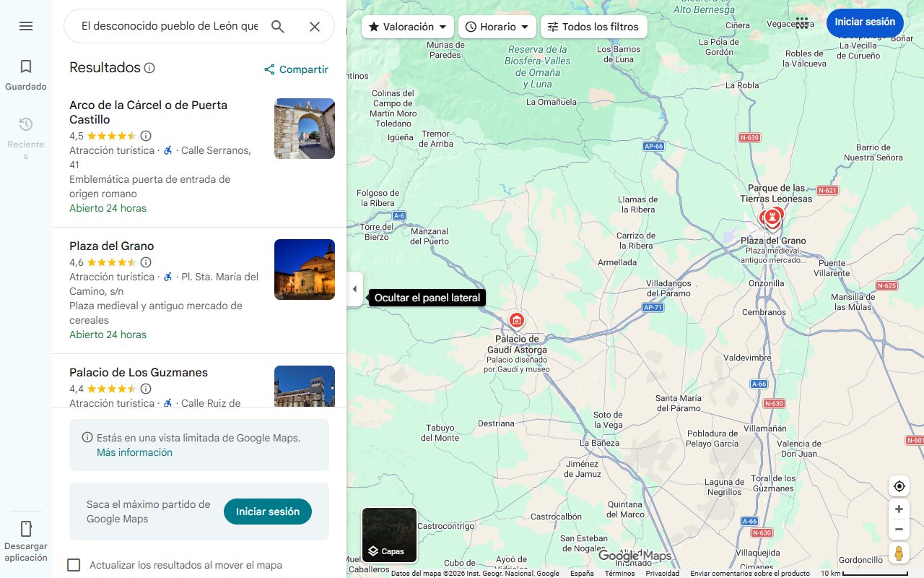Zoom in using the plus control
This screenshot has height=578, width=924.
(x=899, y=509)
